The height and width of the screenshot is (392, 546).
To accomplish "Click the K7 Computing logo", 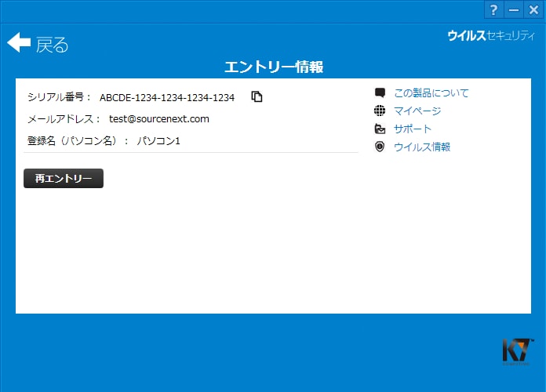I will point(518,351).
